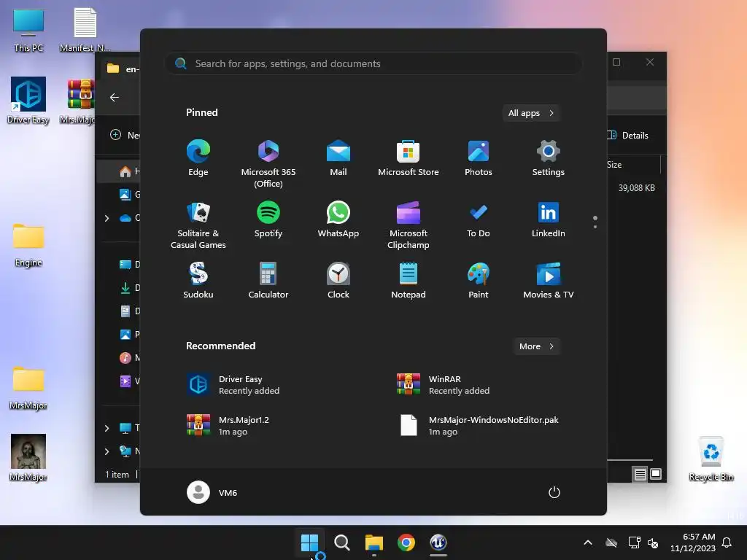
Task: Expand OneDrive node in File Explorer sidebar
Action: tap(107, 218)
